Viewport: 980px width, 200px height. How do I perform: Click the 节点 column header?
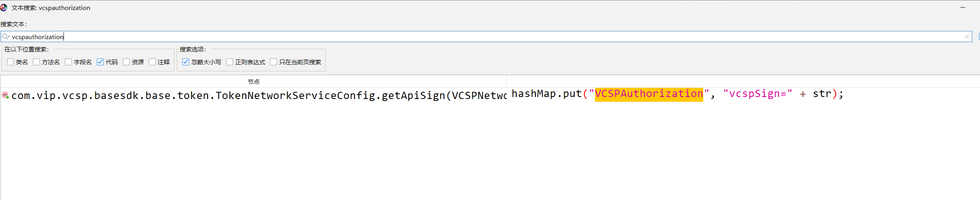pos(254,81)
